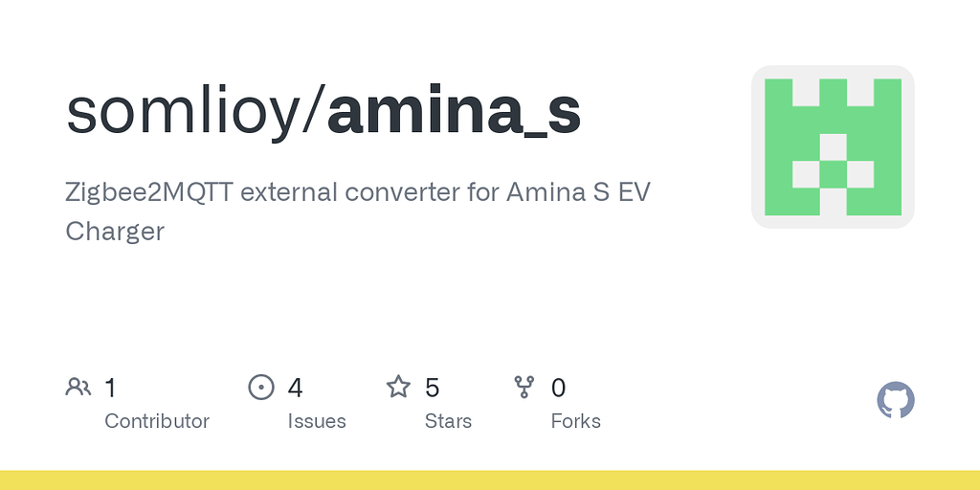This screenshot has height=490, width=980.
Task: Open the "Issues" label
Action: [317, 421]
